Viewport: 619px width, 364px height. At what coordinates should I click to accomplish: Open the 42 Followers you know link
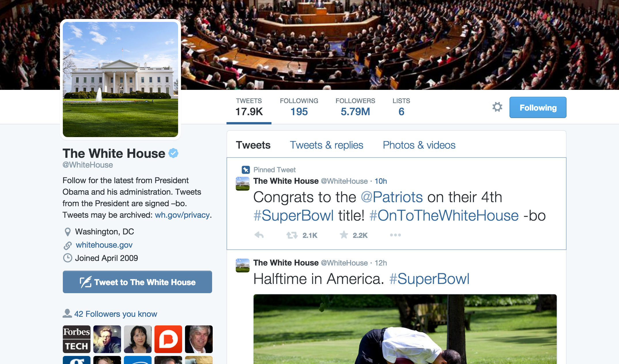[x=116, y=314]
